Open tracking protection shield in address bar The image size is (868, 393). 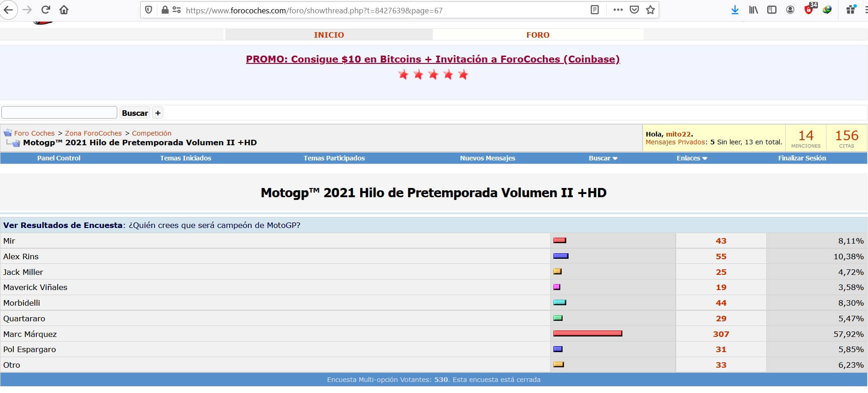point(149,10)
